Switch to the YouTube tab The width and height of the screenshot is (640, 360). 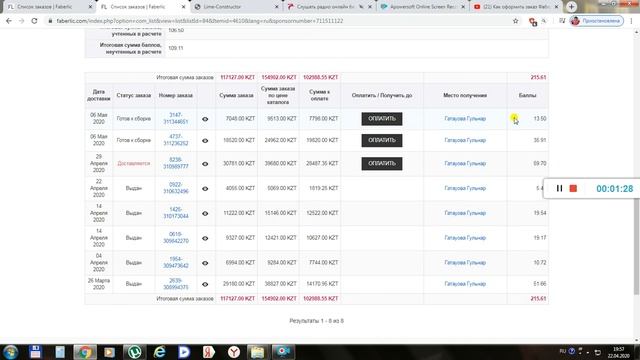[515, 7]
